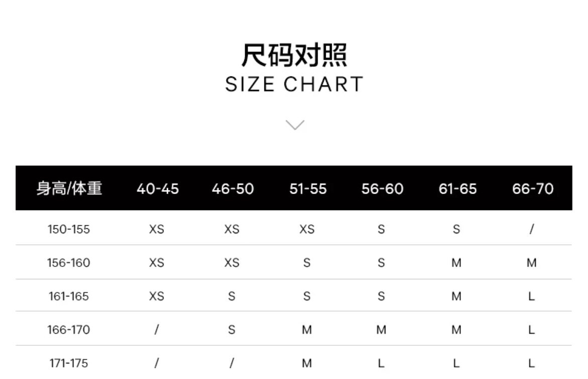Select the 66-70 weight column header
The height and width of the screenshot is (379, 588).
(533, 189)
